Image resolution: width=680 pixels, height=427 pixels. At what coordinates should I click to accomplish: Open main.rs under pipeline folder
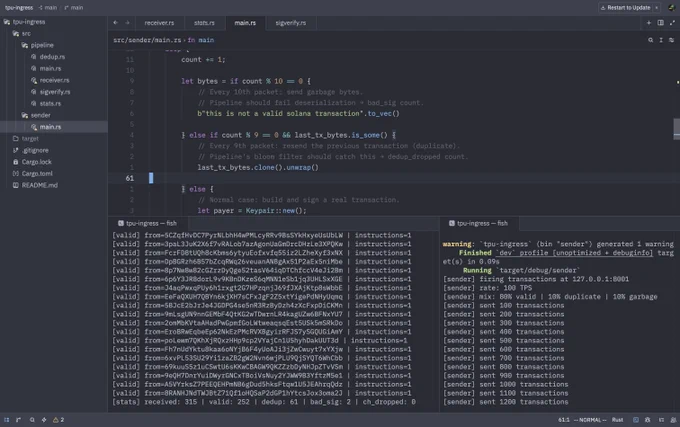[54, 68]
